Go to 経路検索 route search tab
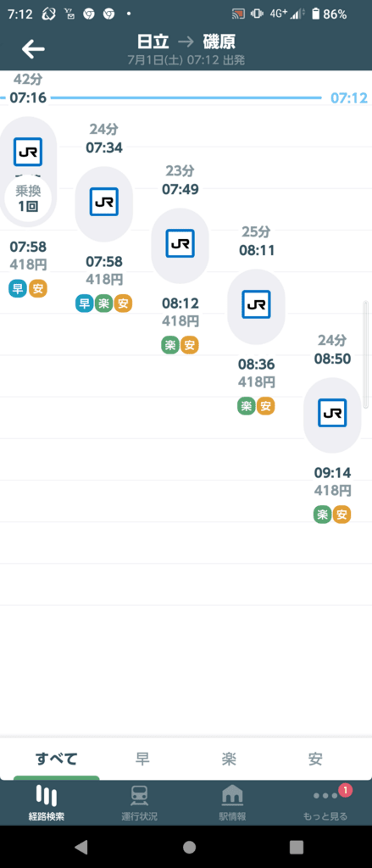The height and width of the screenshot is (868, 372). pos(47,803)
